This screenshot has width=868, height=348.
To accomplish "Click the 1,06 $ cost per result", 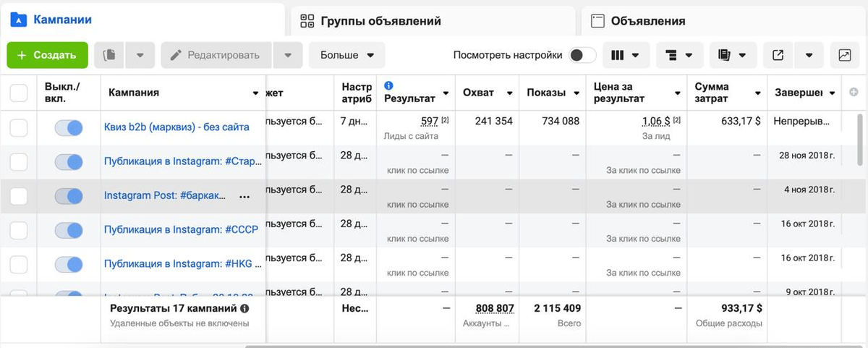I will click(x=656, y=122).
